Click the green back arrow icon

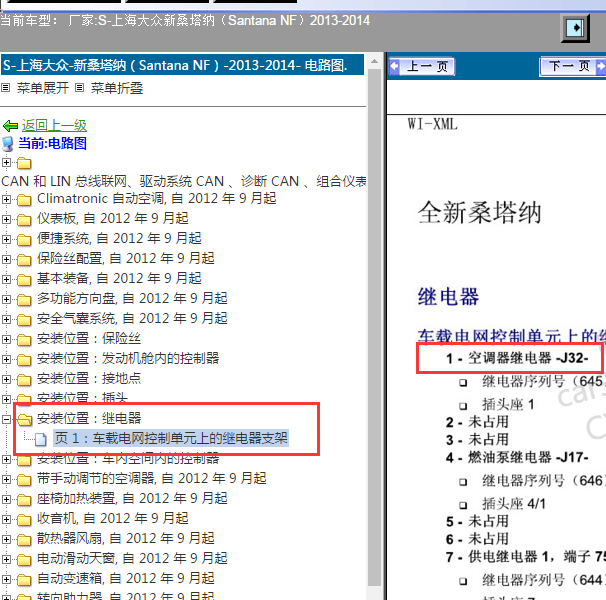point(10,126)
